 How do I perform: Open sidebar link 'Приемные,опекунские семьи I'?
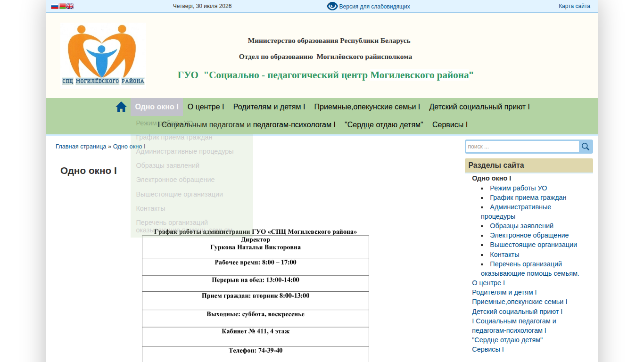(520, 302)
